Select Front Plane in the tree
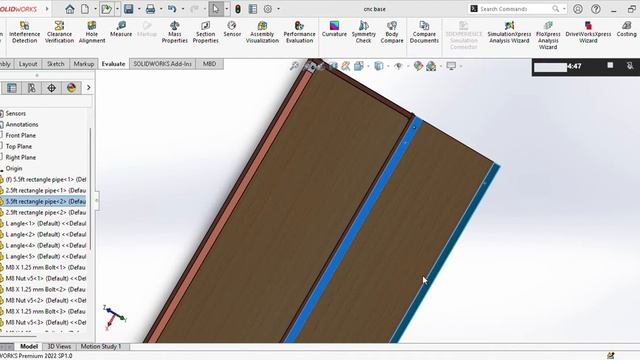640x360 pixels. 20,136
